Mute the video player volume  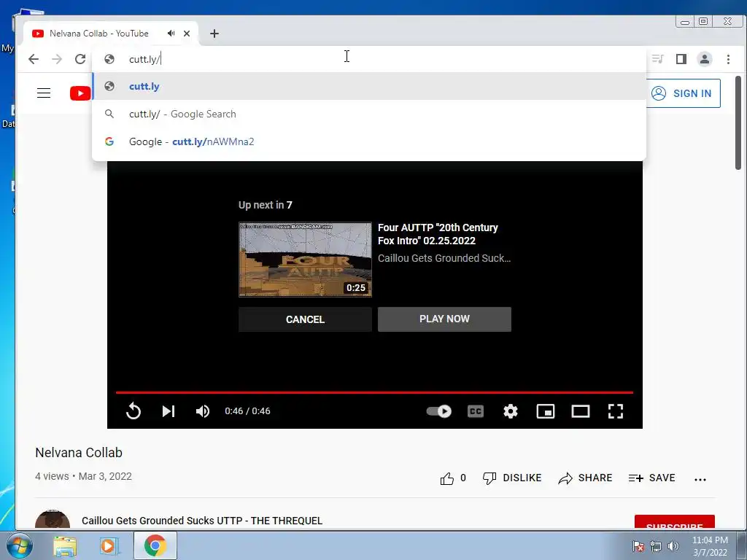coord(203,411)
